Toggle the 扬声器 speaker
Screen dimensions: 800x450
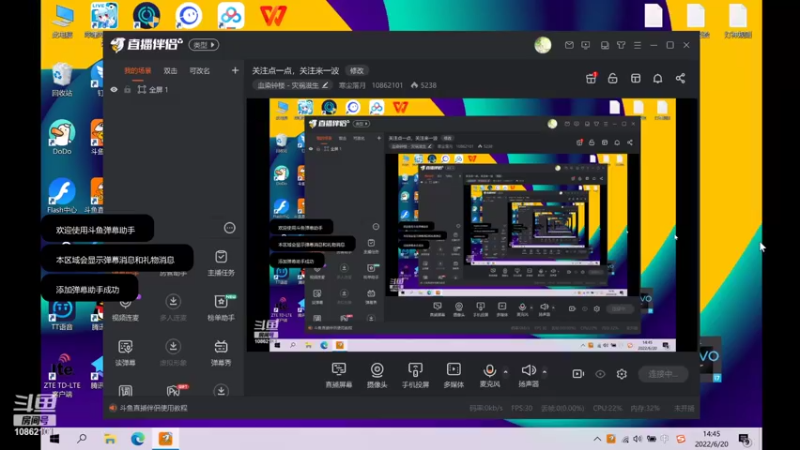click(529, 375)
